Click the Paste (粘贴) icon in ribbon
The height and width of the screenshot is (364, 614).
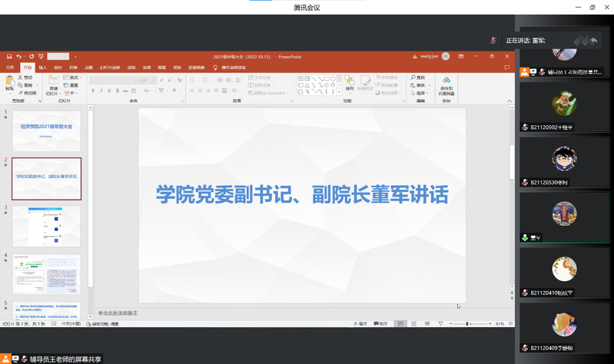point(10,81)
